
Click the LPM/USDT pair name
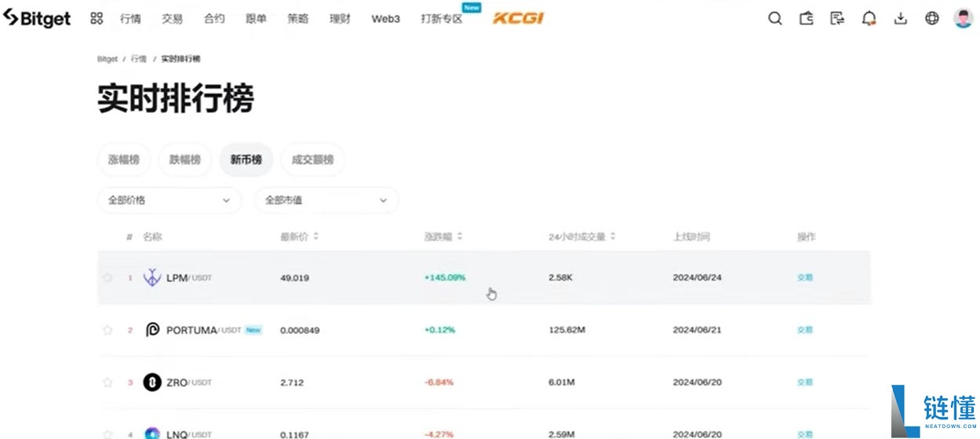[189, 277]
